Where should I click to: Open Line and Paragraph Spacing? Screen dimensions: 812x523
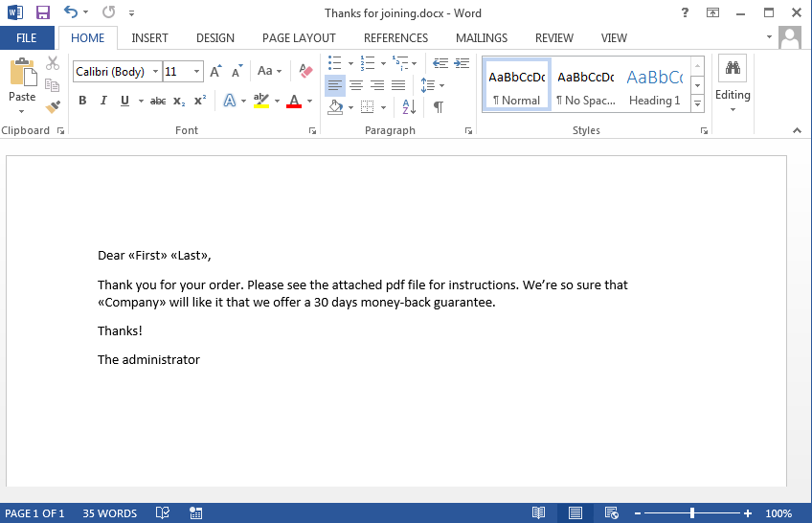(428, 85)
